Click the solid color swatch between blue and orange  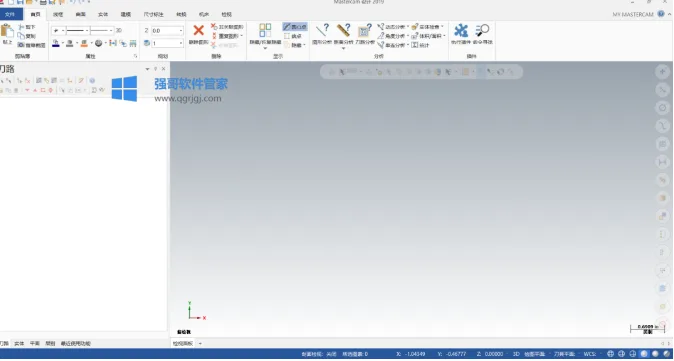pos(70,43)
